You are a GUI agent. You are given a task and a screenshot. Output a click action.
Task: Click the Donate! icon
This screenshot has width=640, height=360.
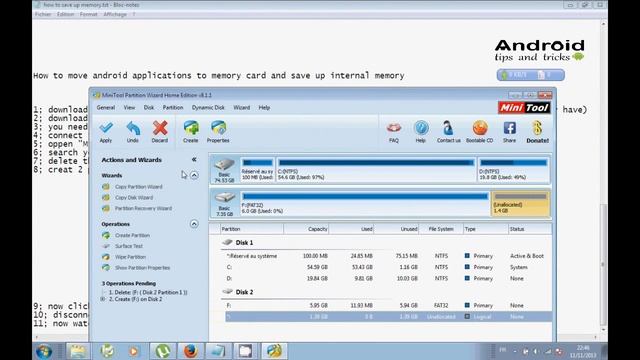[x=537, y=132]
